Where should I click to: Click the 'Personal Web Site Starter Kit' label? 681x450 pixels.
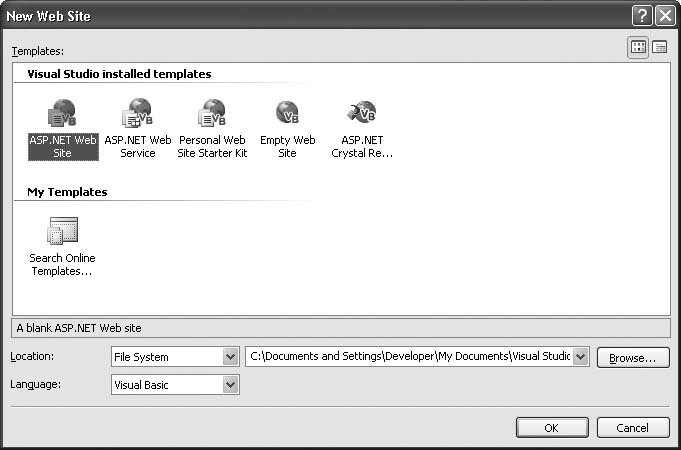tap(212, 147)
